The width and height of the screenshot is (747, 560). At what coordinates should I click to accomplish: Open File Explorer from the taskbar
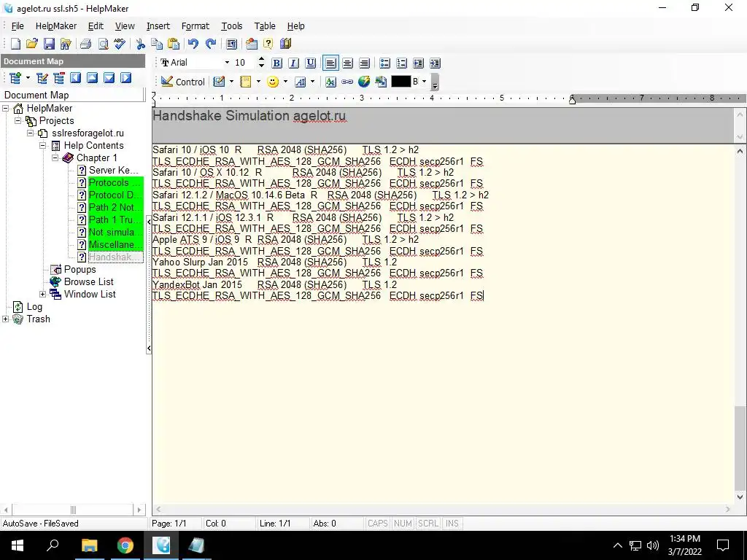(x=90, y=545)
